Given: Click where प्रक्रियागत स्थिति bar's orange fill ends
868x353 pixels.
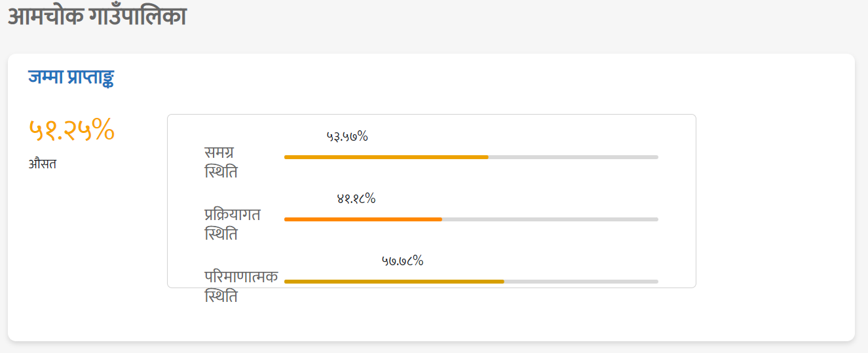Looking at the screenshot, I should [x=442, y=219].
